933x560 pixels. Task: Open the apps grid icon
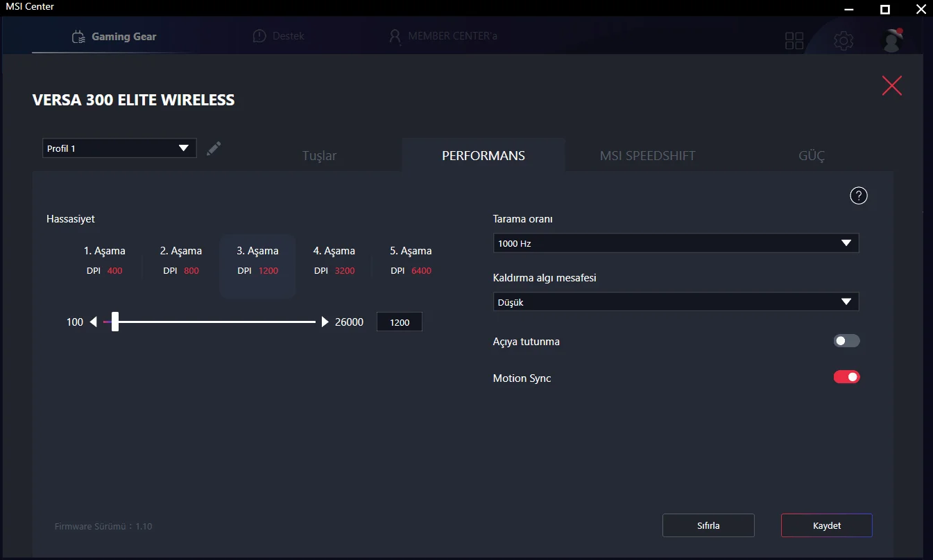point(794,41)
